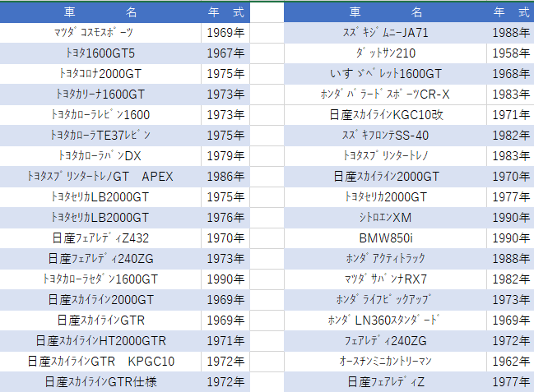Select the cell ホンダバラードスポーツCR-X
534x392 pixels.
(385, 95)
